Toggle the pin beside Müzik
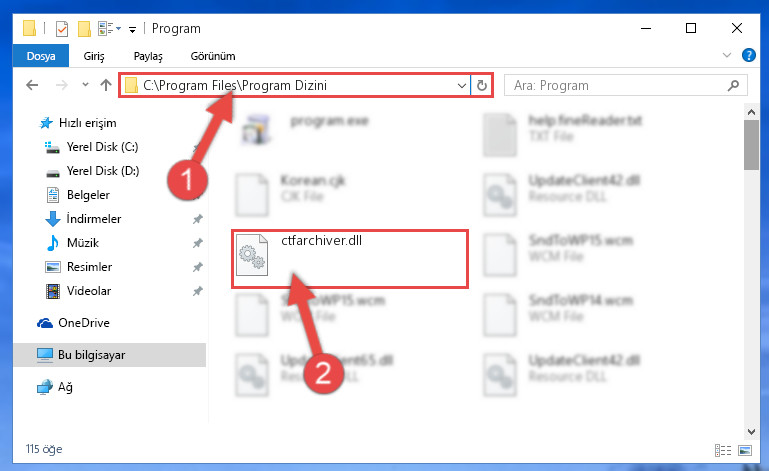 click(198, 243)
